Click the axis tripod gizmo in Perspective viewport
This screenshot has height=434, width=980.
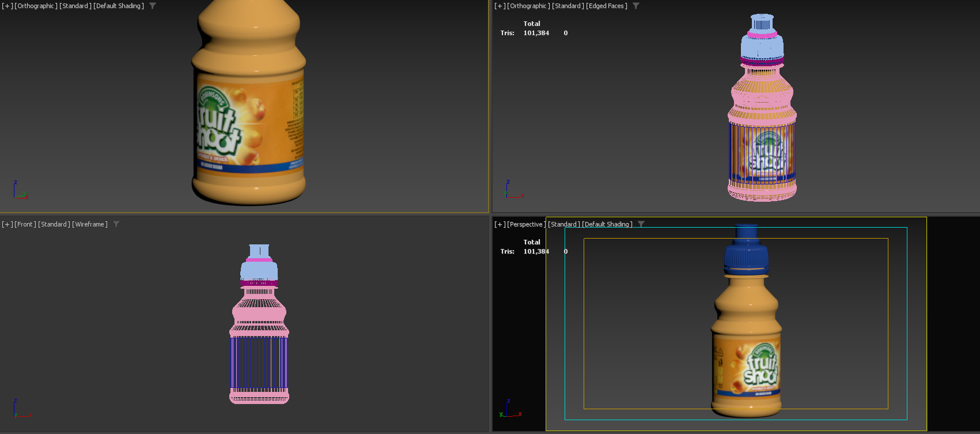click(511, 408)
